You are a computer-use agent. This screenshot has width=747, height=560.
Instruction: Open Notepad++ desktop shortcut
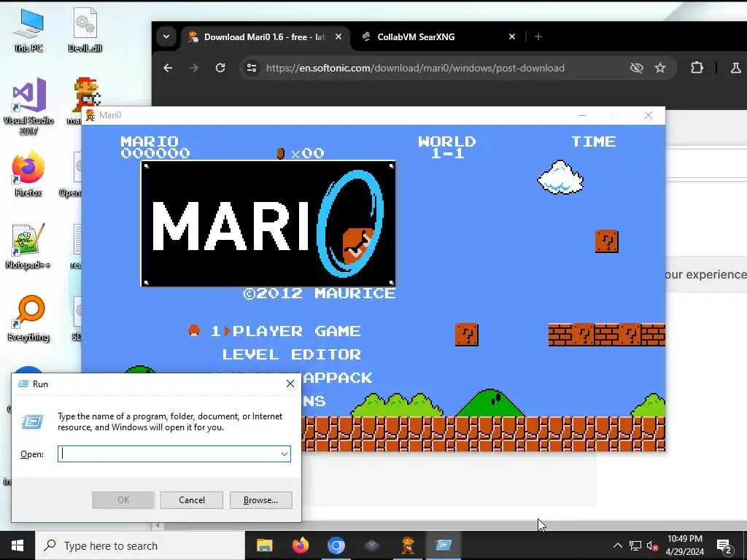[x=28, y=246]
